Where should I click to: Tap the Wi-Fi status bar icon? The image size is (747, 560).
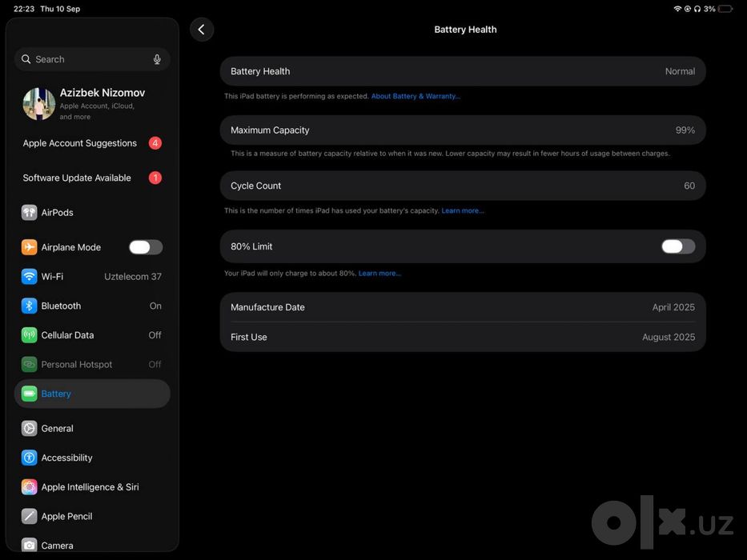[677, 9]
